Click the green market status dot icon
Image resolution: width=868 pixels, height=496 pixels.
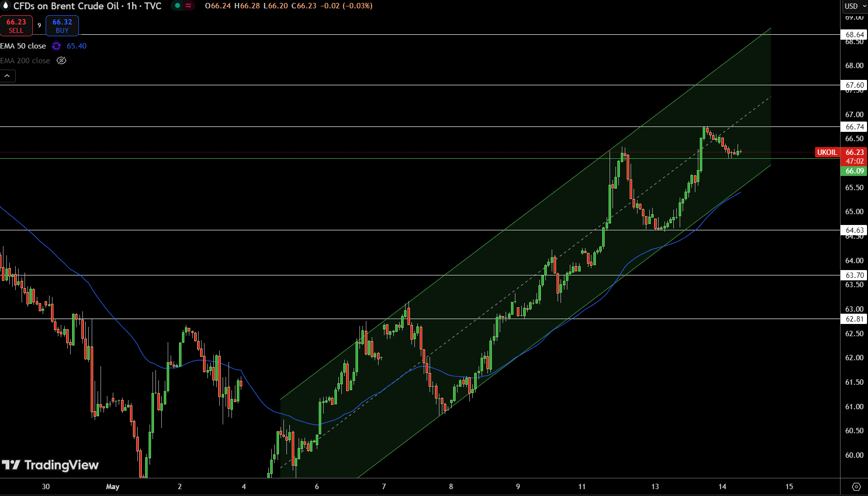pyautogui.click(x=177, y=6)
